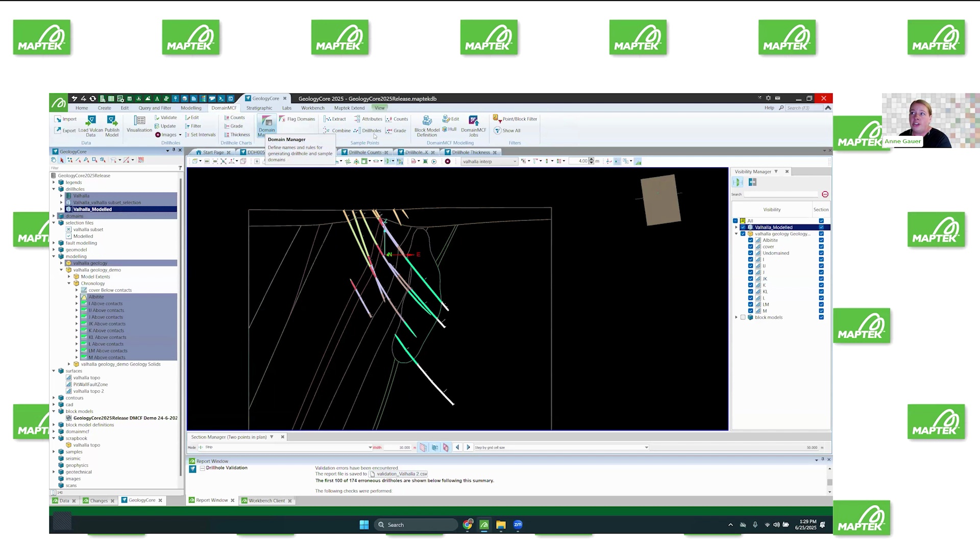The width and height of the screenshot is (980, 551).
Task: Click Load Vulcan Data icon
Action: click(91, 126)
